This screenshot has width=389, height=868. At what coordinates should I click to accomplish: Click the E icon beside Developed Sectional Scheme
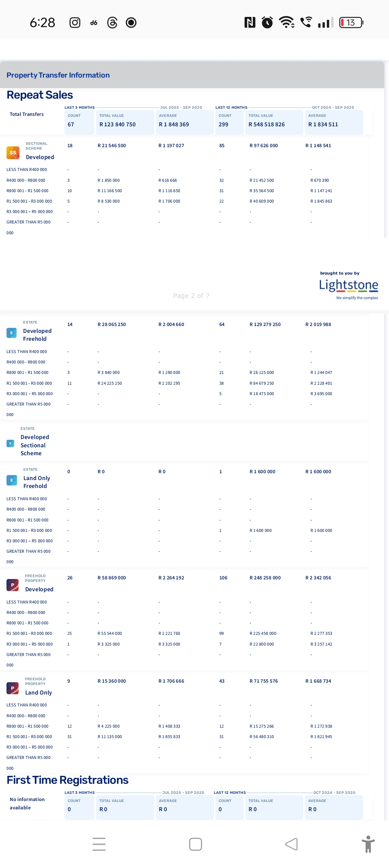pyautogui.click(x=10, y=443)
